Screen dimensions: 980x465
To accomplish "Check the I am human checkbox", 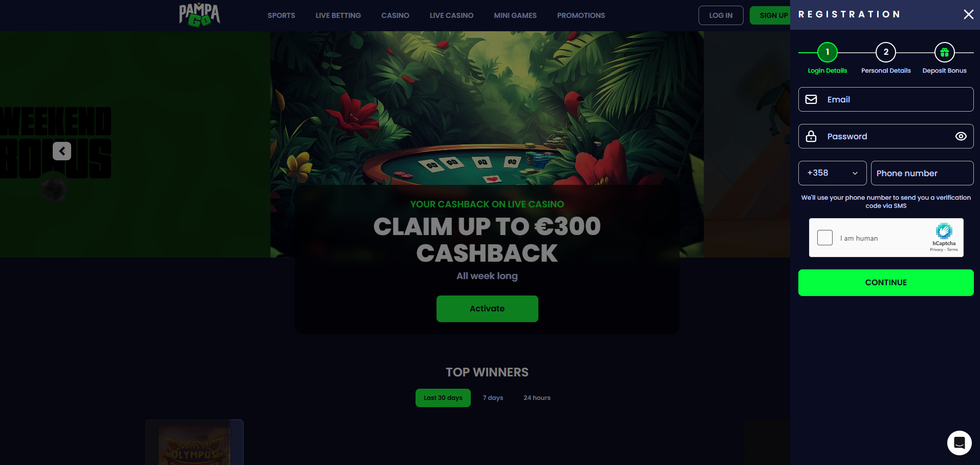I will (x=824, y=238).
